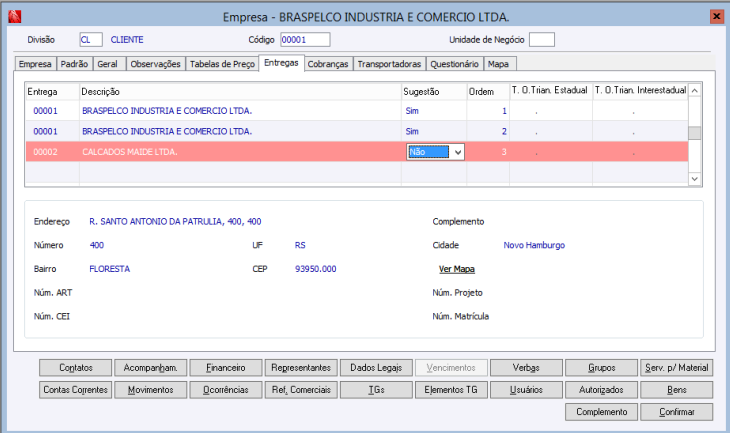The image size is (730, 433).
Task: Open the Elementos TG button
Action: [x=451, y=390]
